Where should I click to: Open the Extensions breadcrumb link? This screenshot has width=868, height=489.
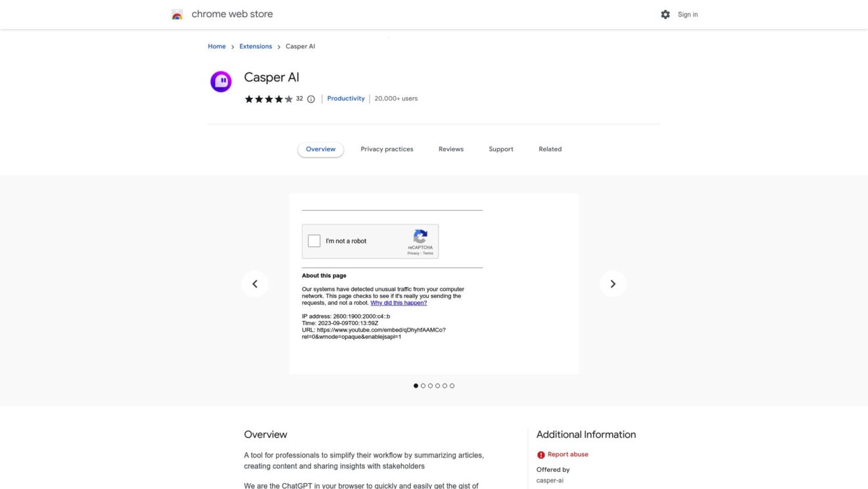pyautogui.click(x=255, y=46)
